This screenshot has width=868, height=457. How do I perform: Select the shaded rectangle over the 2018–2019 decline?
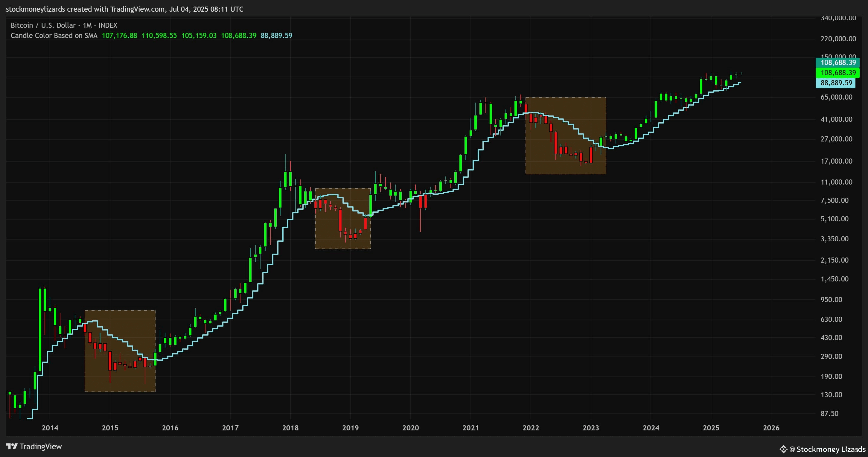click(x=343, y=218)
